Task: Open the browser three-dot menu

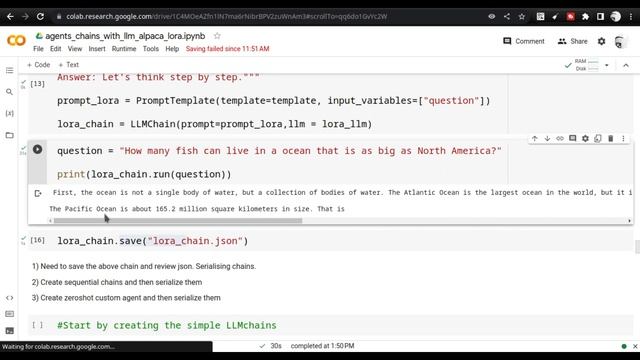Action: tap(631, 16)
